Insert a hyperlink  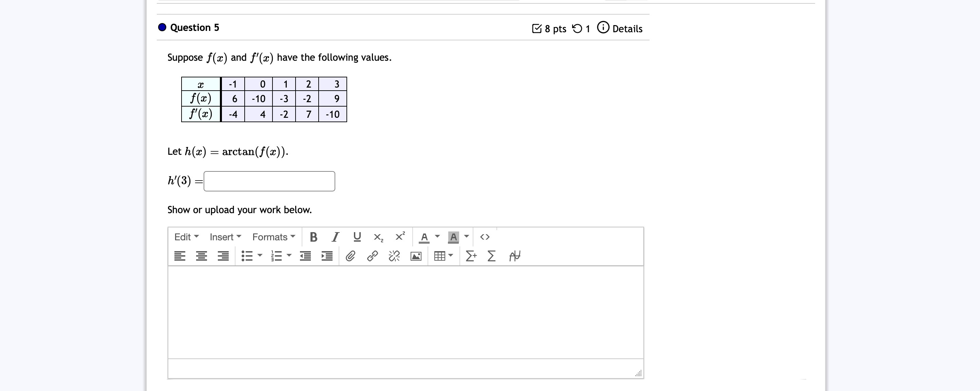(x=373, y=256)
